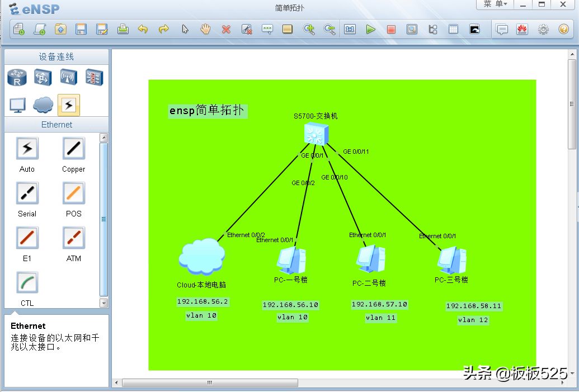Select the S5700 switch on the canvas
This screenshot has height=392, width=579.
[x=316, y=134]
